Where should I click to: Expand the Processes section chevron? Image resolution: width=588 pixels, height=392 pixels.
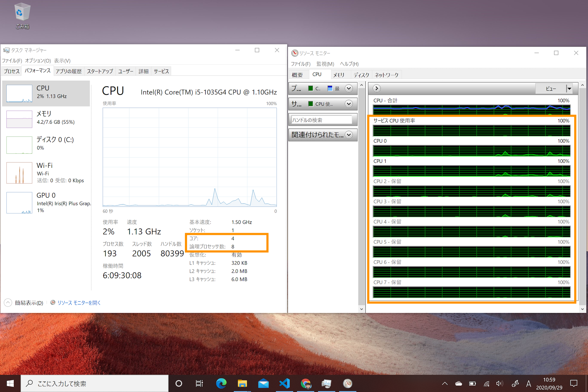pos(349,89)
